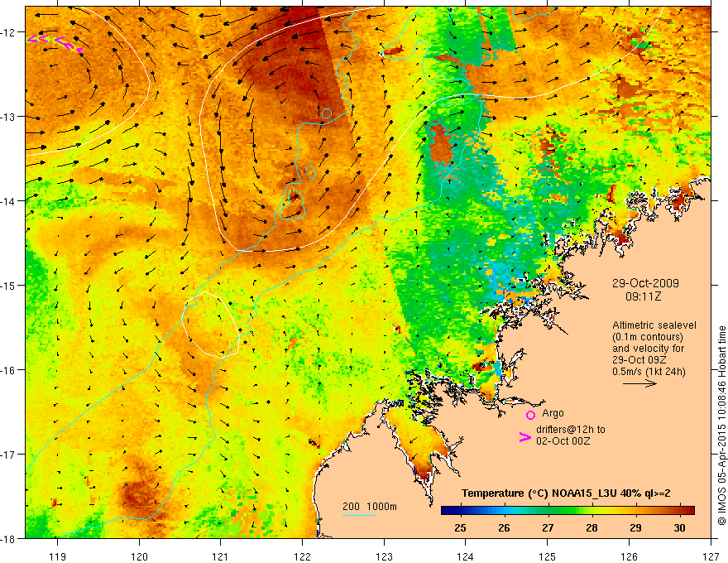
Task: Click the 'Argo' legend label
Action: [x=553, y=413]
